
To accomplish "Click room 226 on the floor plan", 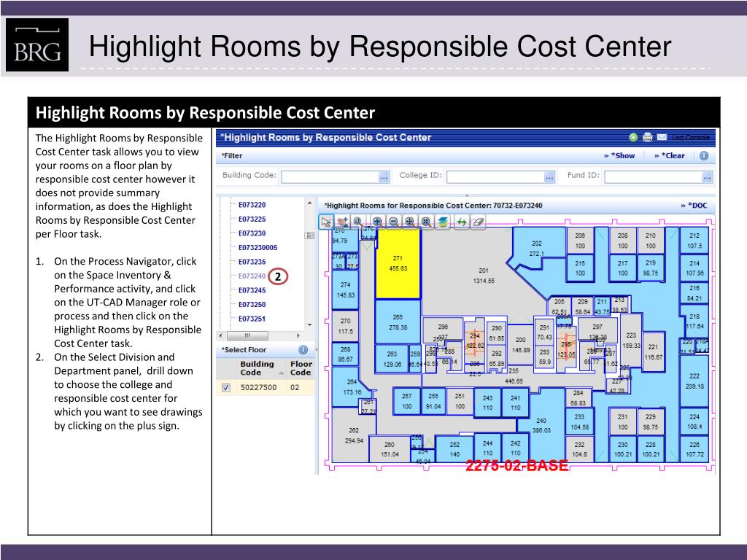I will click(x=694, y=449).
